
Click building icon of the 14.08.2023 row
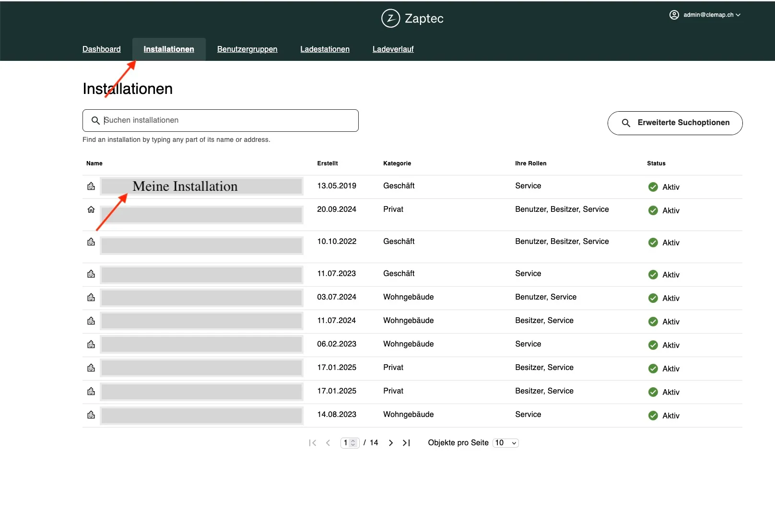91,415
